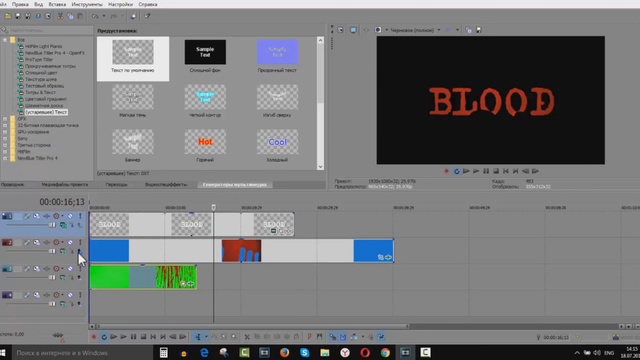Toggle Enable Snapping in timeline toolbar
Image resolution: width=640 pixels, height=360 pixels.
(333, 337)
